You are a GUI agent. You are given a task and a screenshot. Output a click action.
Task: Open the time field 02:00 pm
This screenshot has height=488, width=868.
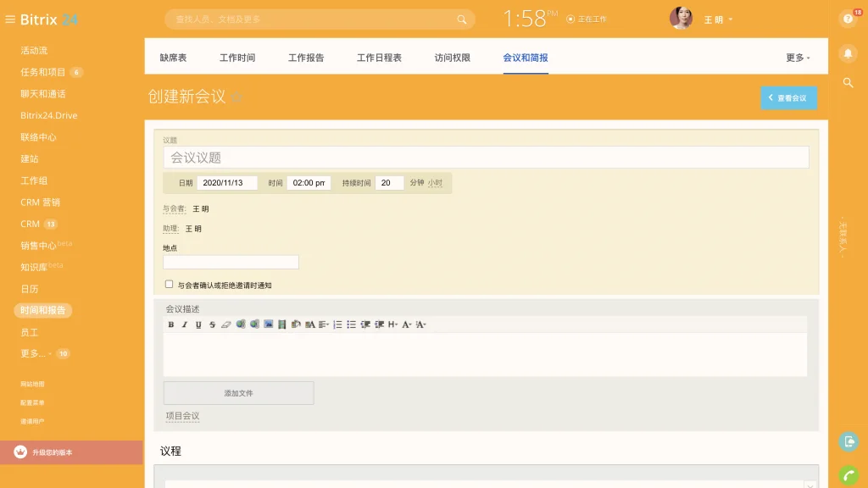point(309,183)
